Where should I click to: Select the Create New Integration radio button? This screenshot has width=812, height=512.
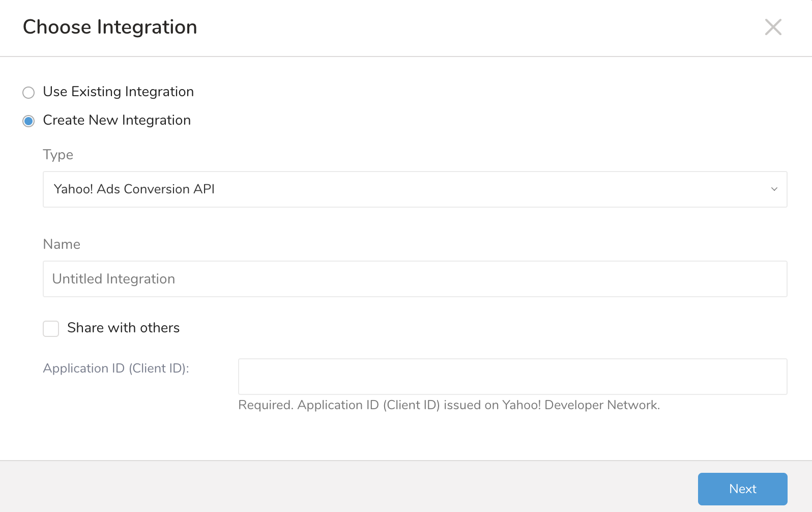[x=28, y=121]
